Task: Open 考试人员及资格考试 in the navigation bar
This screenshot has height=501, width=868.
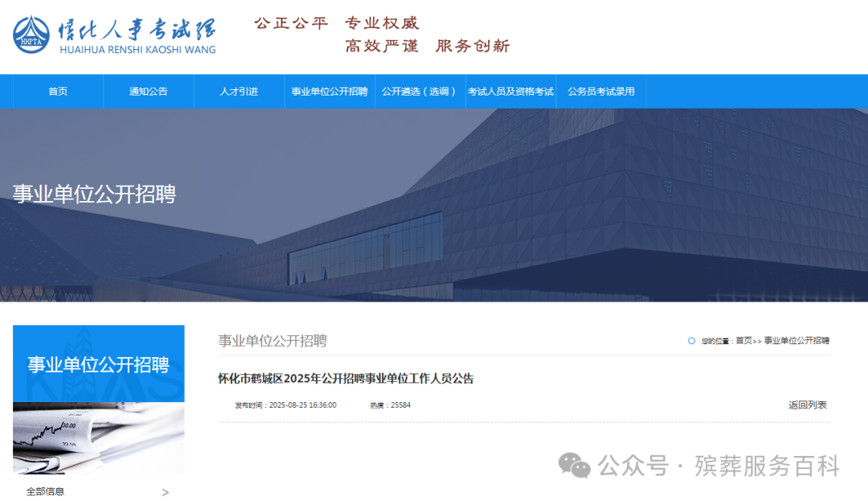Action: click(x=510, y=92)
